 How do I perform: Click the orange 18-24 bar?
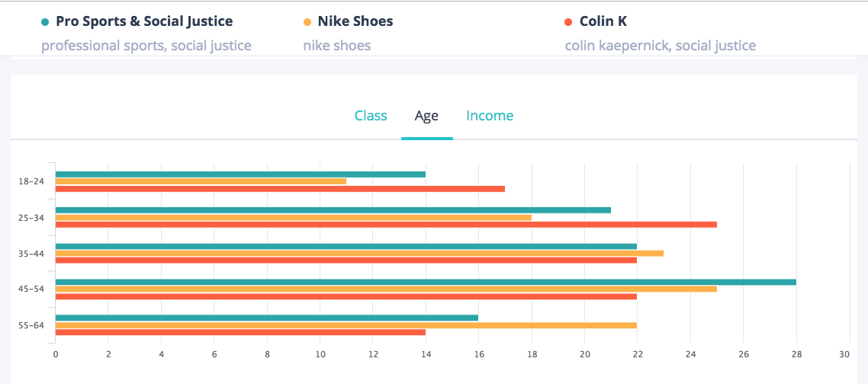pyautogui.click(x=201, y=181)
